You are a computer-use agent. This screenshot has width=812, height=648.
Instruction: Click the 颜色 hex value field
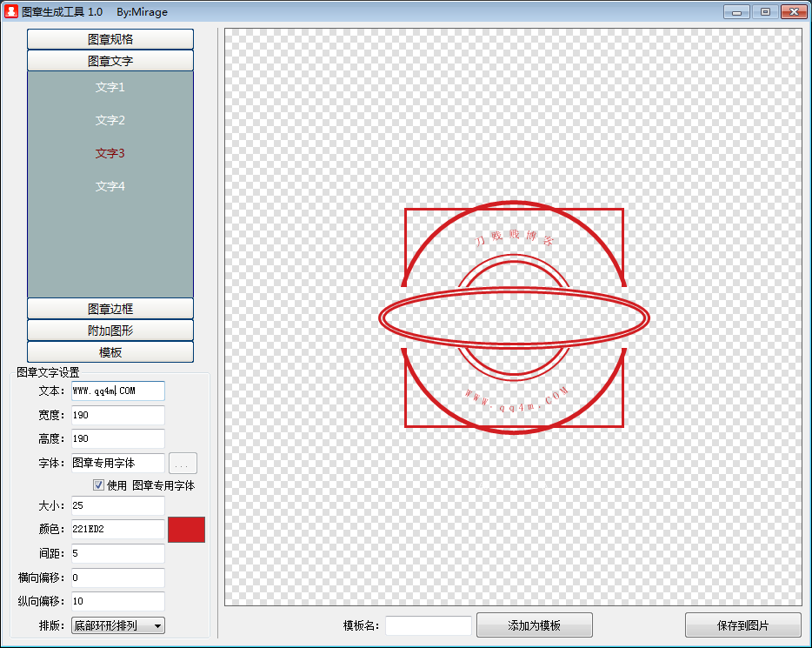coord(118,529)
